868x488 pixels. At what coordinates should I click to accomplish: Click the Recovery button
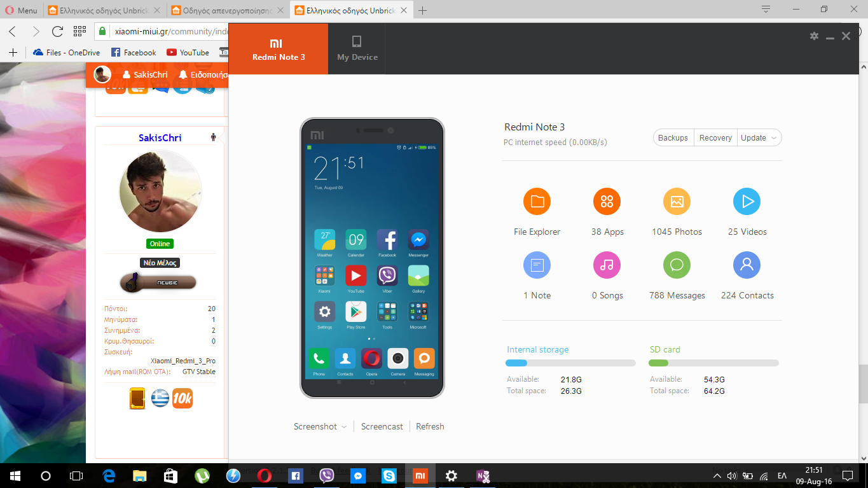pyautogui.click(x=715, y=137)
